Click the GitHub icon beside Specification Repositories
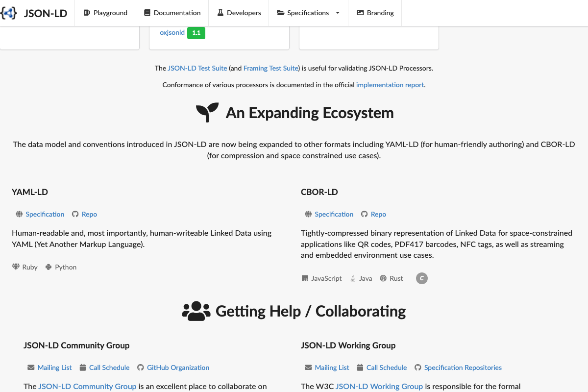This screenshot has width=588, height=392. (418, 367)
